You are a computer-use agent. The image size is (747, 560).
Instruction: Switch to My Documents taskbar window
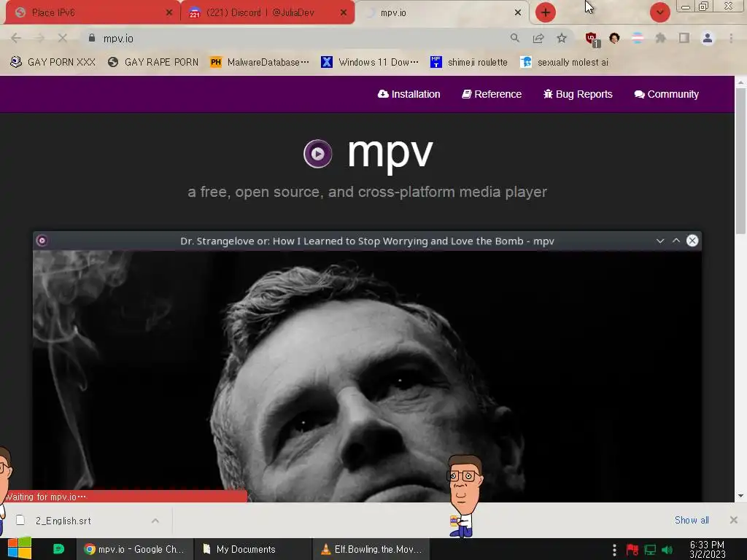(x=252, y=549)
